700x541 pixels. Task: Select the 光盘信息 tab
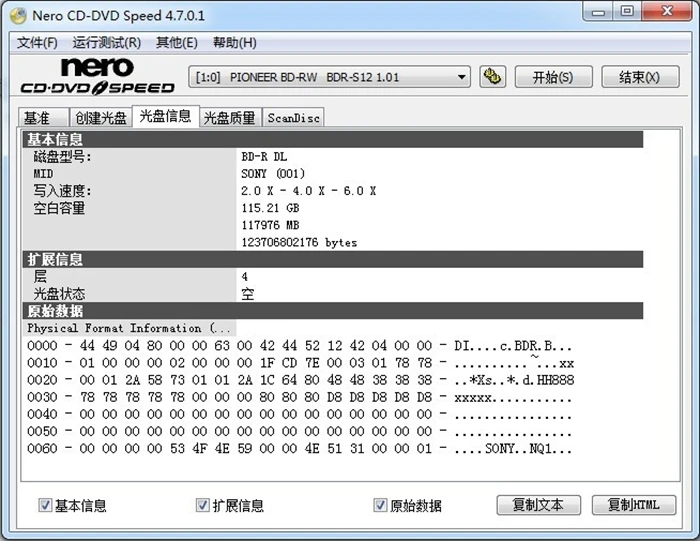click(x=166, y=116)
